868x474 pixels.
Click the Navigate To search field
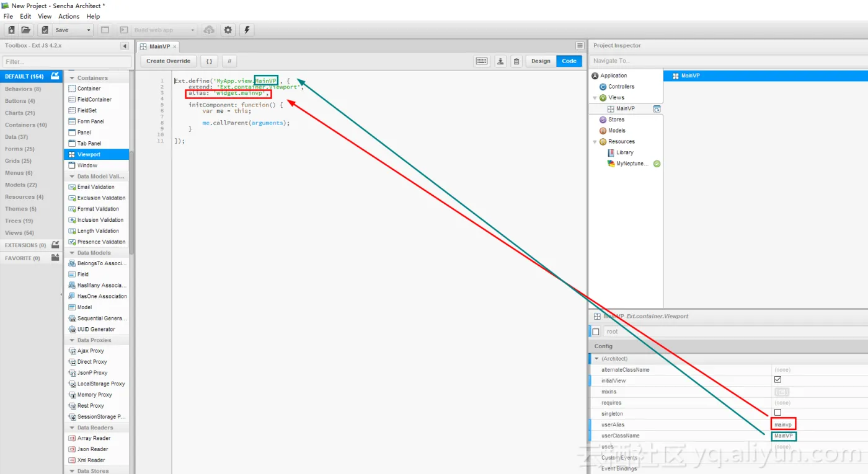[x=728, y=61]
